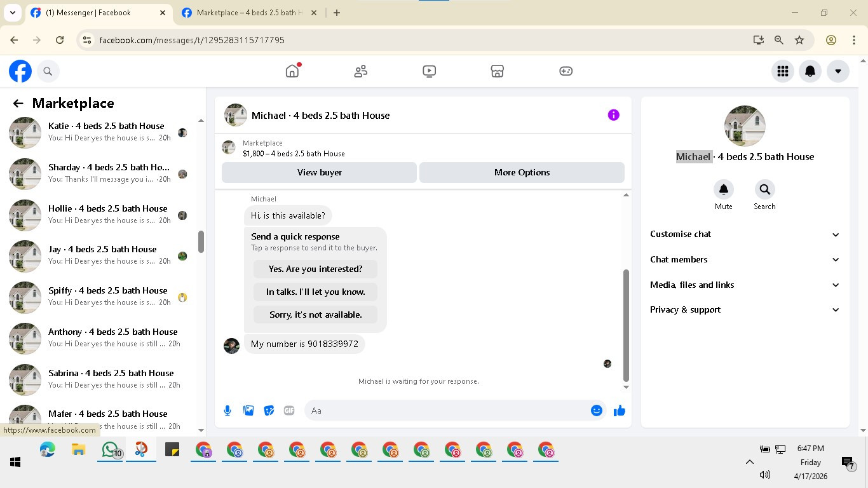Bookmark this page with the star
The height and width of the screenshot is (488, 868).
point(799,40)
